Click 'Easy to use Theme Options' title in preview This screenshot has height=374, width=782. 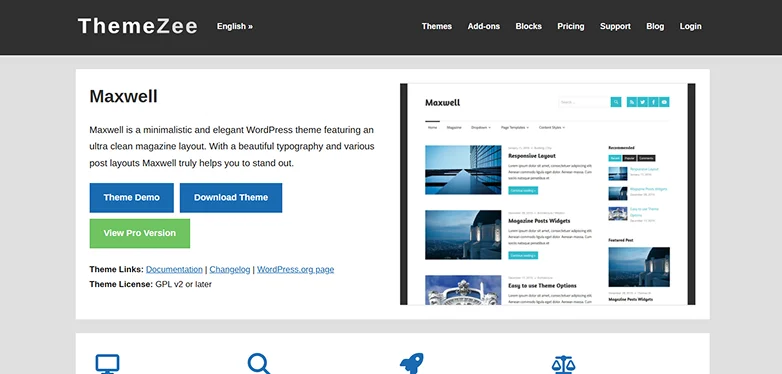pyautogui.click(x=542, y=286)
